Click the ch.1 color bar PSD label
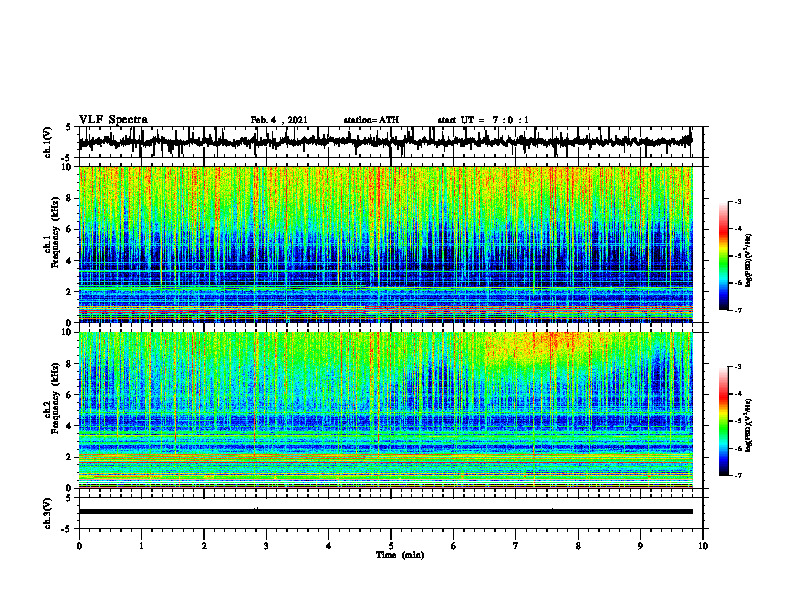This screenshot has height=612, width=792. (749, 260)
